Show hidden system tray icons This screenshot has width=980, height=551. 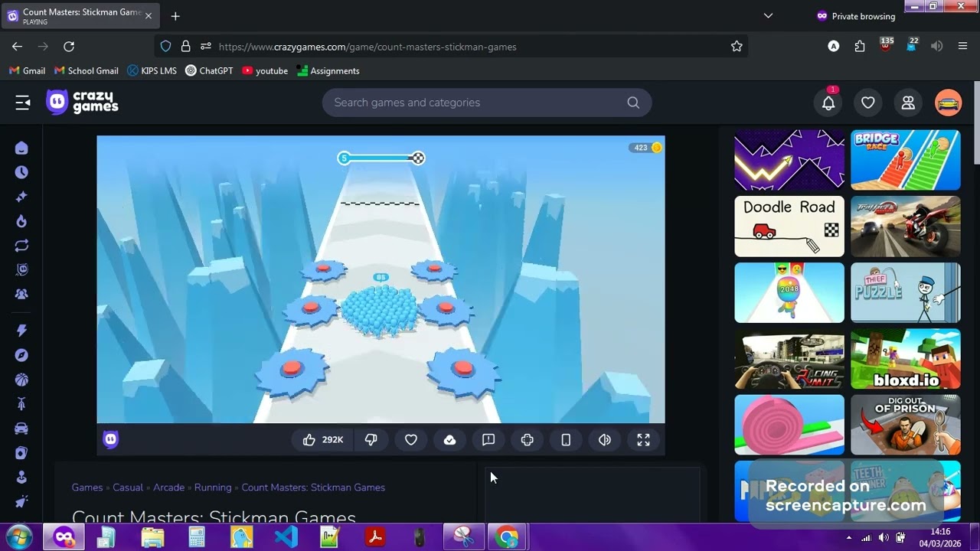coord(849,537)
